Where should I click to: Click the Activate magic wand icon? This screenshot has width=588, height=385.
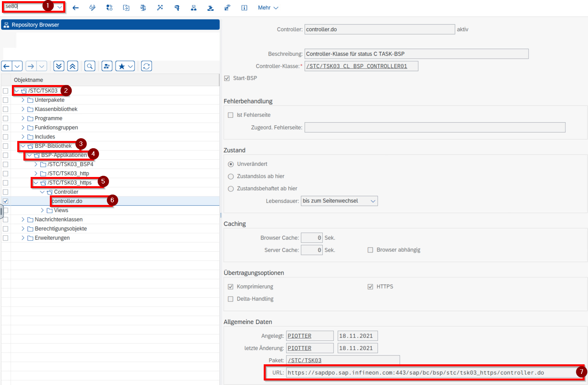click(160, 8)
